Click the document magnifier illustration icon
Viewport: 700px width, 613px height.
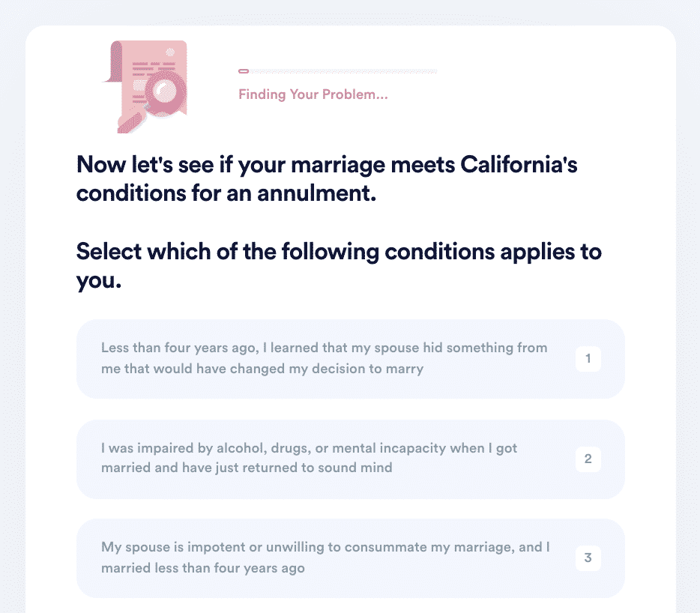[x=145, y=87]
